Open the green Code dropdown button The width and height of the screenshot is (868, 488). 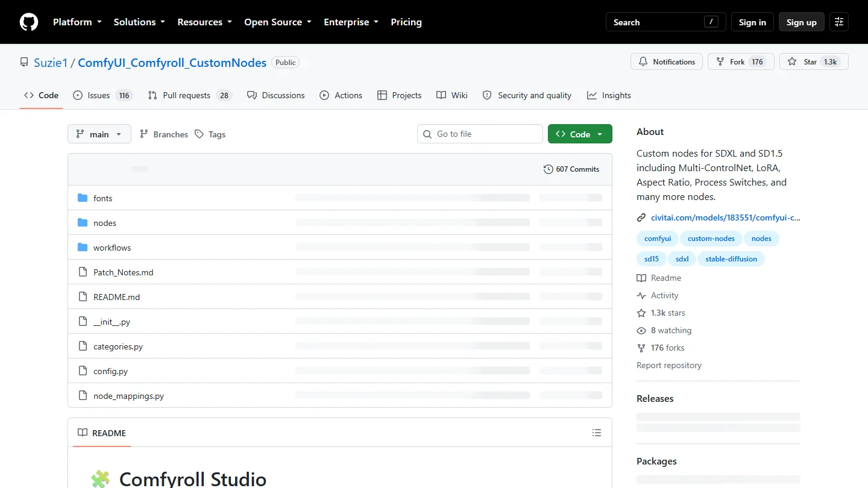(x=580, y=134)
